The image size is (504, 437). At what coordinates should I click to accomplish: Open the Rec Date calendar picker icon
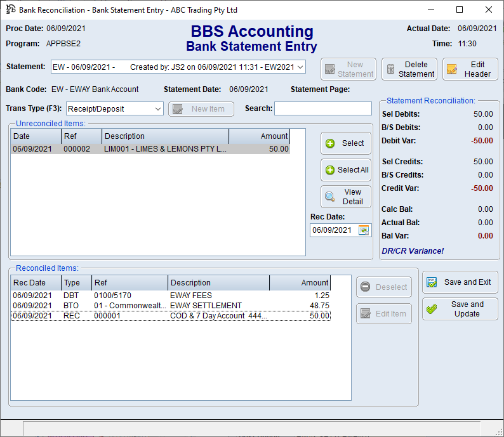tap(364, 230)
